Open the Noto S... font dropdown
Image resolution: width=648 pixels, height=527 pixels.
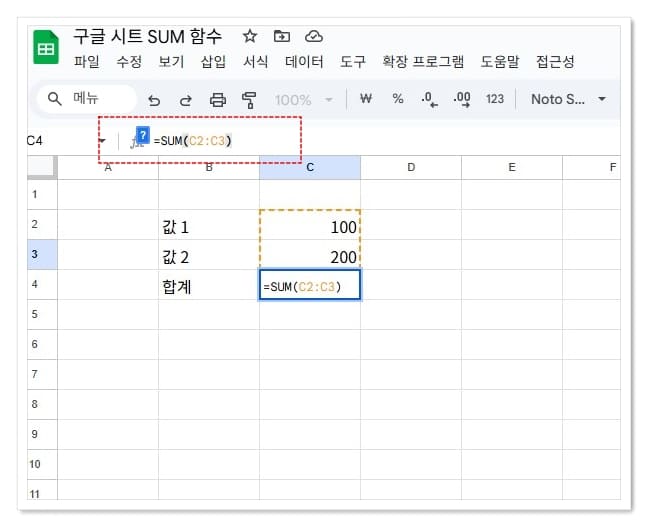click(x=568, y=99)
